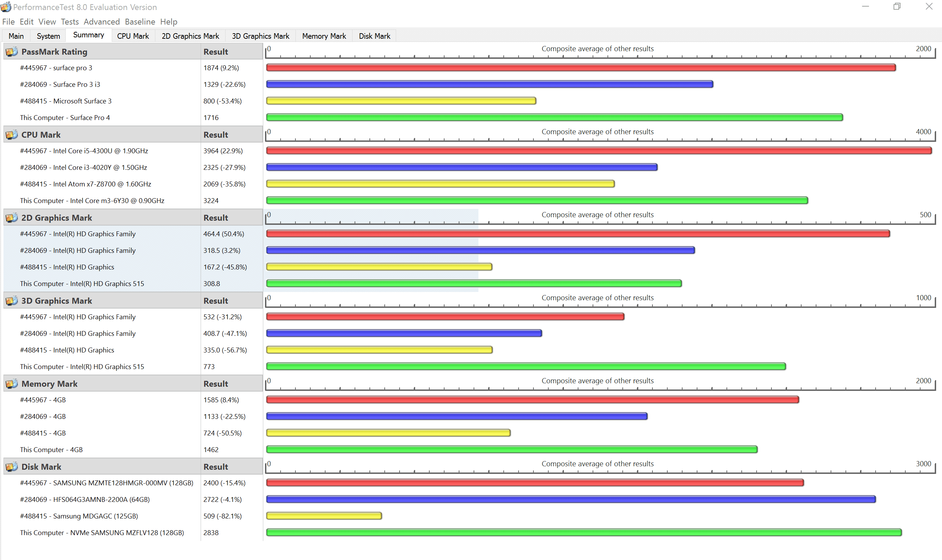This screenshot has width=942, height=560.
Task: Go to the 2D Graphics Mark tab
Action: coord(190,36)
